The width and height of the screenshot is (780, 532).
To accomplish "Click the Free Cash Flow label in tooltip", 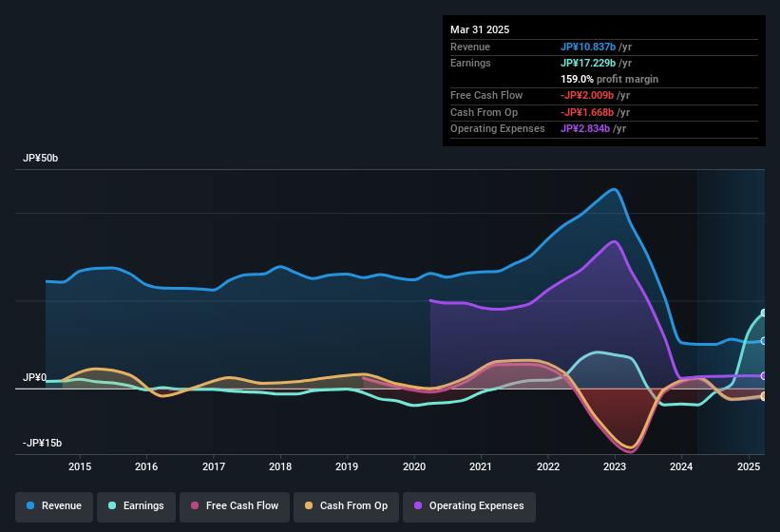I will [x=486, y=95].
